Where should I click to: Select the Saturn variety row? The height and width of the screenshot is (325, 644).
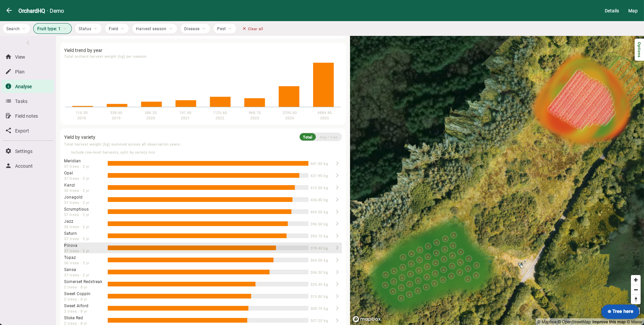pyautogui.click(x=203, y=236)
